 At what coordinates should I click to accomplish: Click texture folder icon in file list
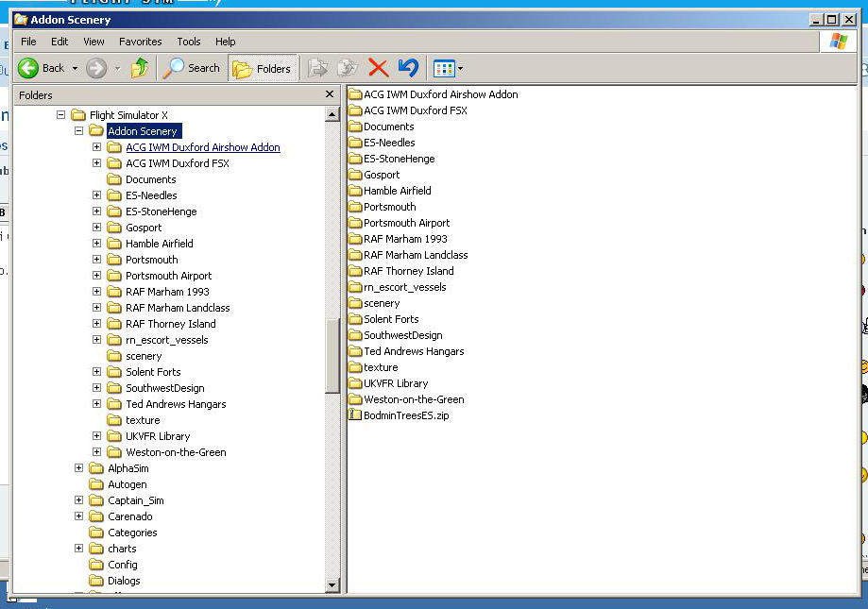coord(354,367)
